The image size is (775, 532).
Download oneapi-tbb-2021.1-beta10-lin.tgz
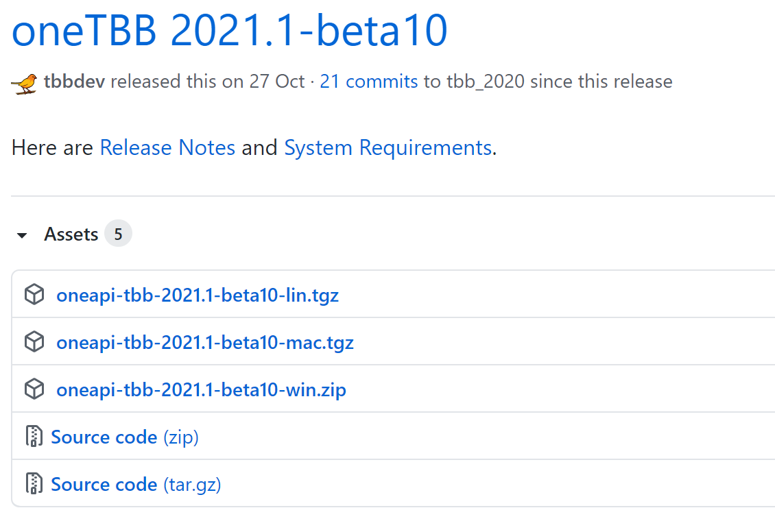(198, 294)
